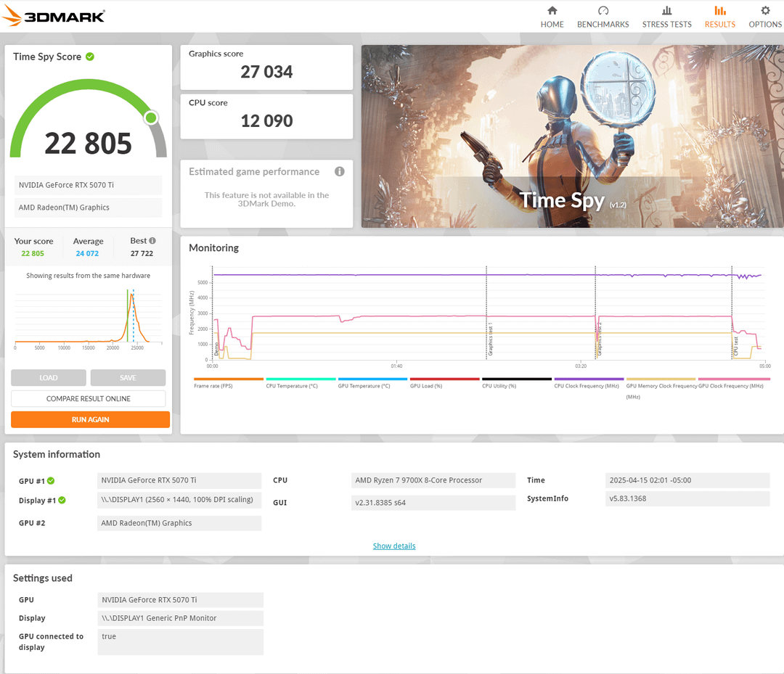Click the CPU score value 12 090
The height and width of the screenshot is (674, 784).
(266, 121)
